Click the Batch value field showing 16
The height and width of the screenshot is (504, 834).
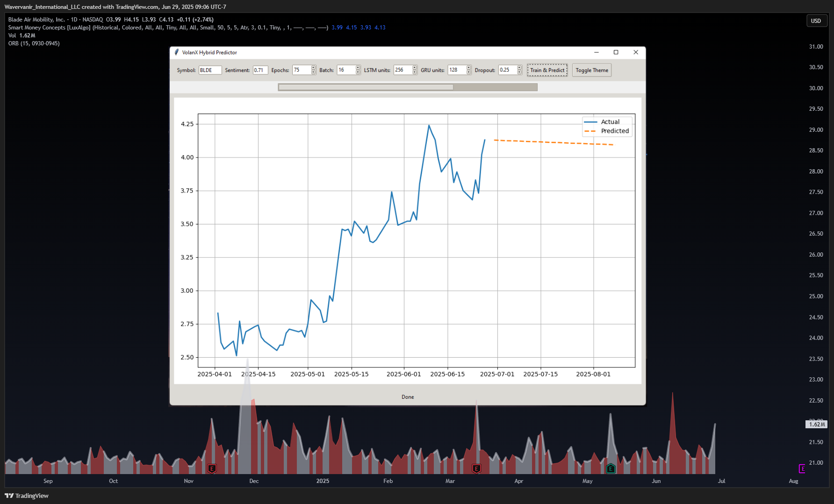[346, 70]
